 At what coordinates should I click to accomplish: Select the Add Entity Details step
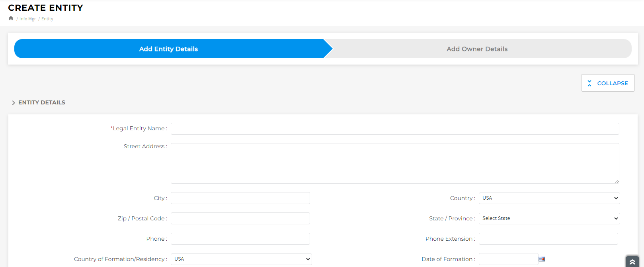pyautogui.click(x=168, y=49)
